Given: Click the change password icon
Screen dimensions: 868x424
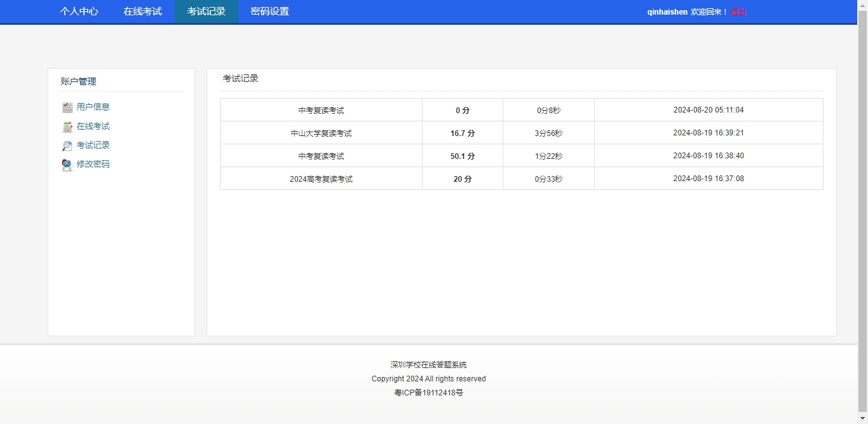Looking at the screenshot, I should [67, 165].
